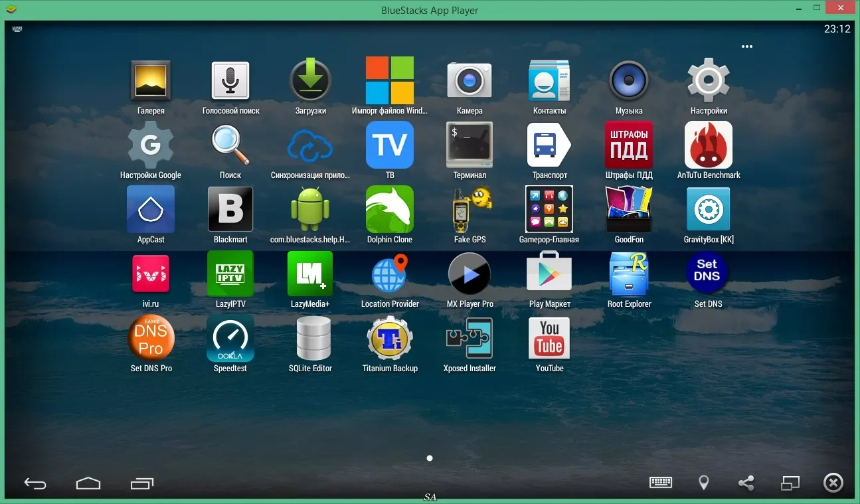Launch Gamepop-Главная app
The height and width of the screenshot is (504, 860).
coord(549,209)
